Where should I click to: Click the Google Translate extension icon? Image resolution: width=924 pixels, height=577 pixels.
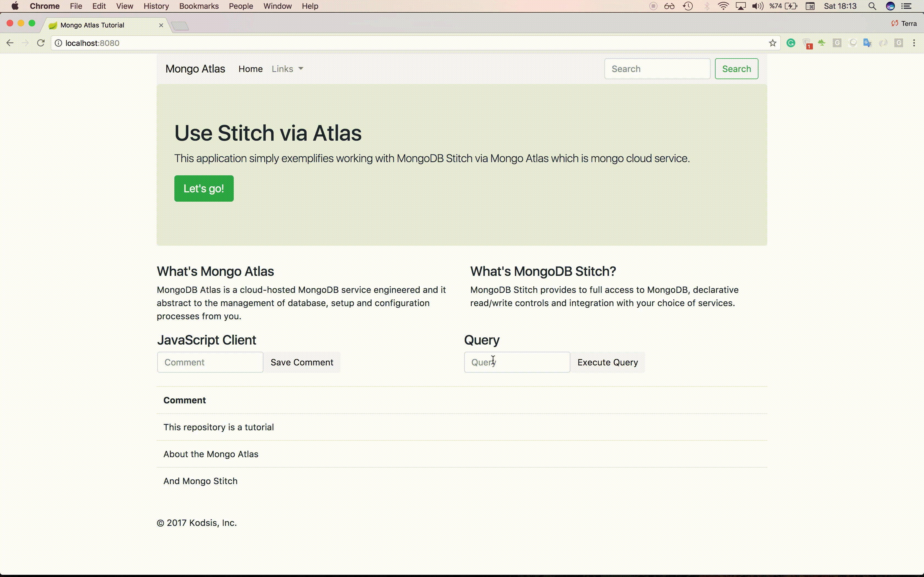(x=868, y=43)
